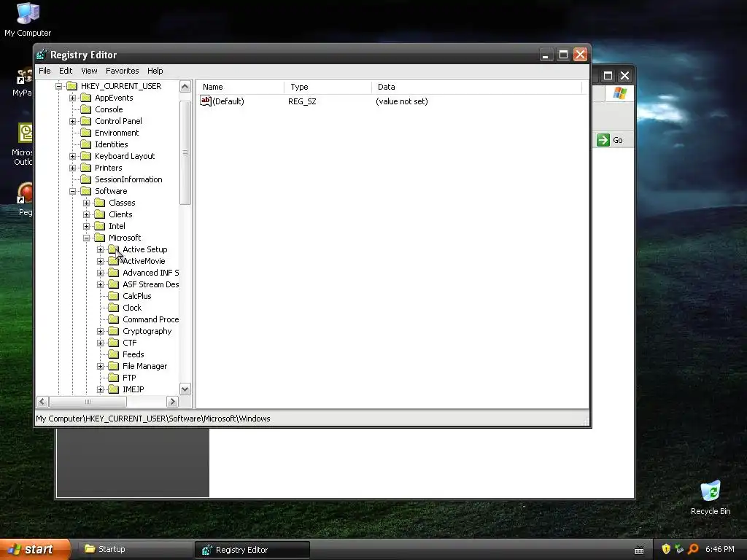Expand the Control Panel key
Screen dimensions: 747x560
pyautogui.click(x=72, y=121)
